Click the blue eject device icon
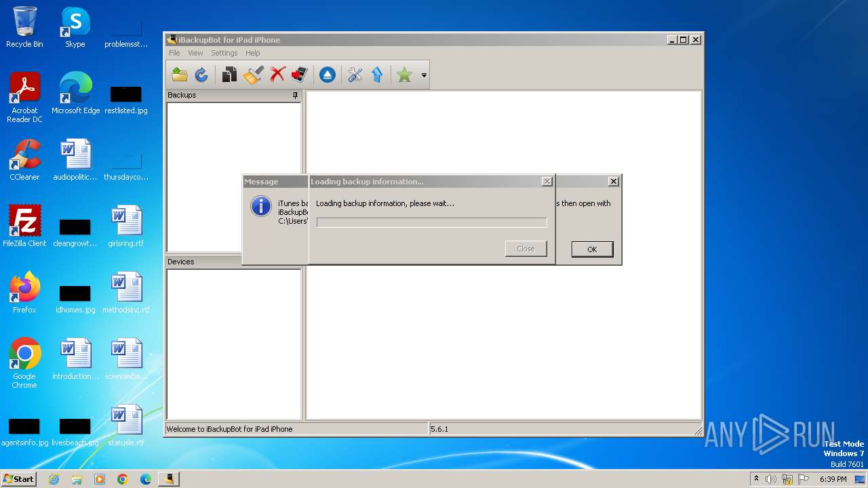 (x=328, y=75)
